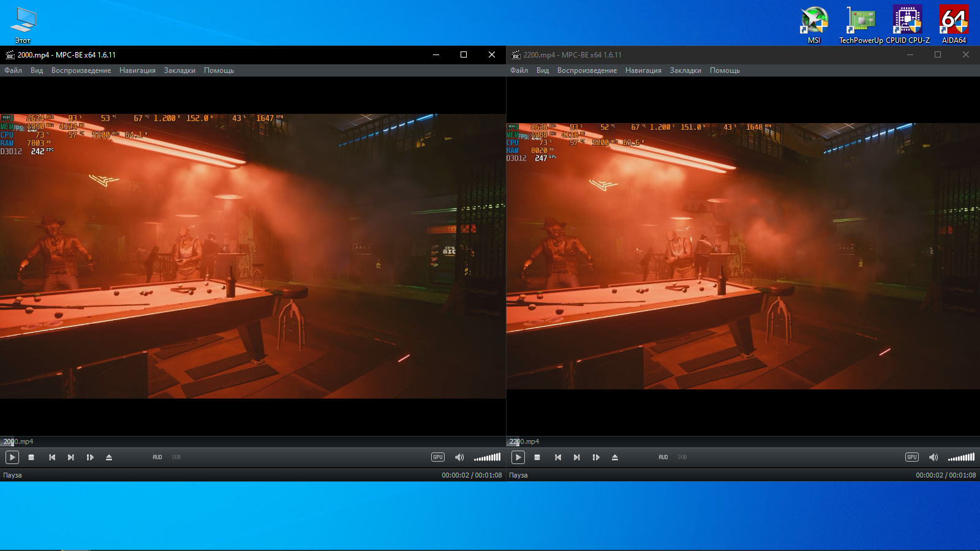980x551 pixels.
Task: Open the Помощь menu in 2200.mp4 window
Action: point(725,70)
